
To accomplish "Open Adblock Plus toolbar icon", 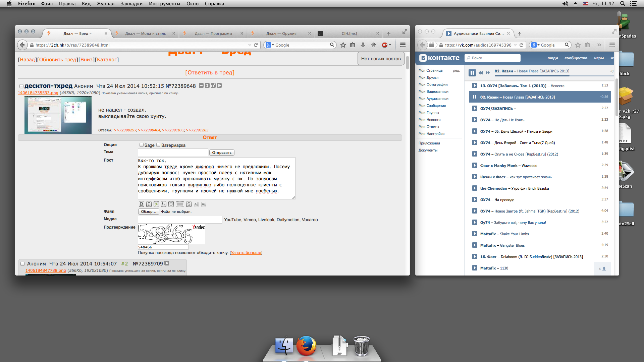I will tap(385, 45).
